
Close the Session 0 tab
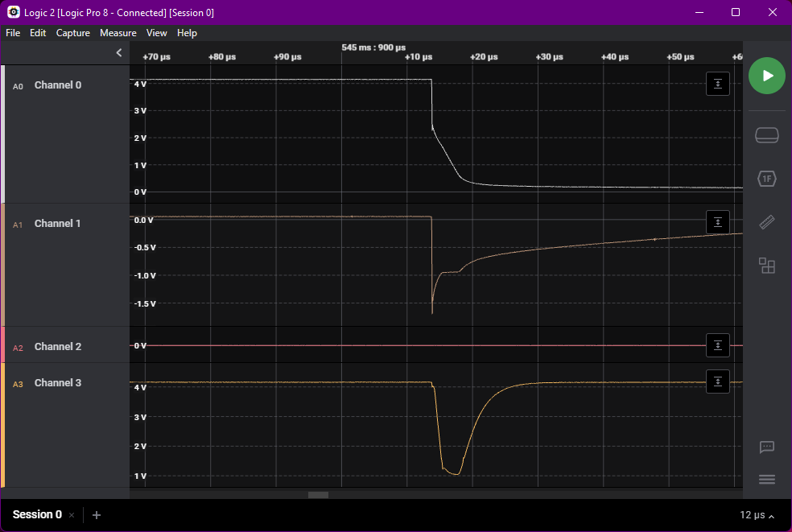pyautogui.click(x=72, y=515)
